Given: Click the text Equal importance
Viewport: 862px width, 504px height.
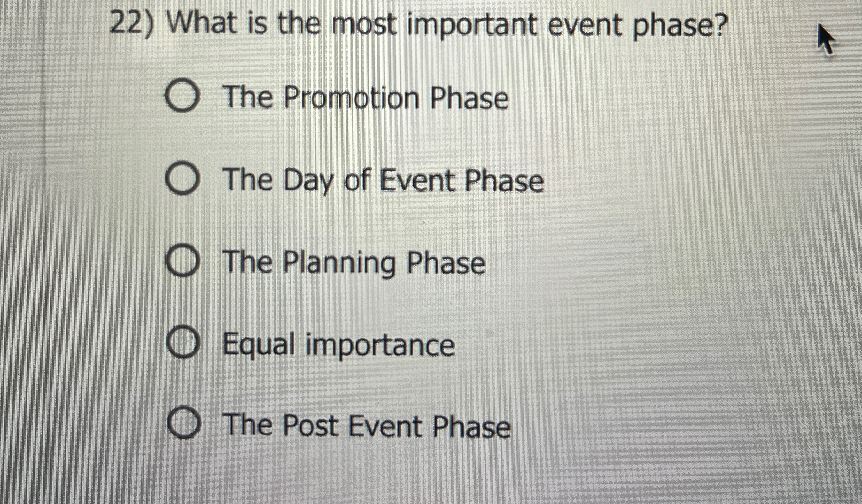Looking at the screenshot, I should (x=338, y=345).
